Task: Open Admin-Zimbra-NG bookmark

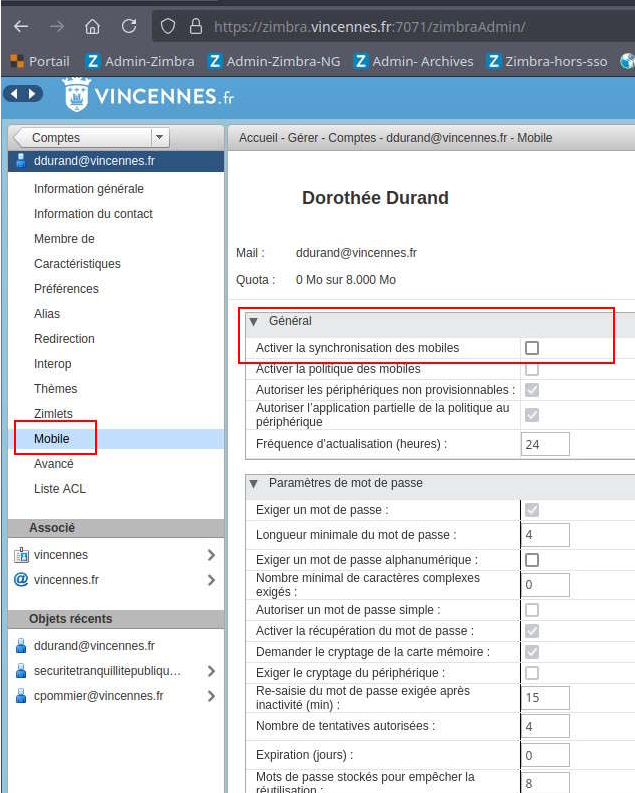Action: pyautogui.click(x=275, y=61)
